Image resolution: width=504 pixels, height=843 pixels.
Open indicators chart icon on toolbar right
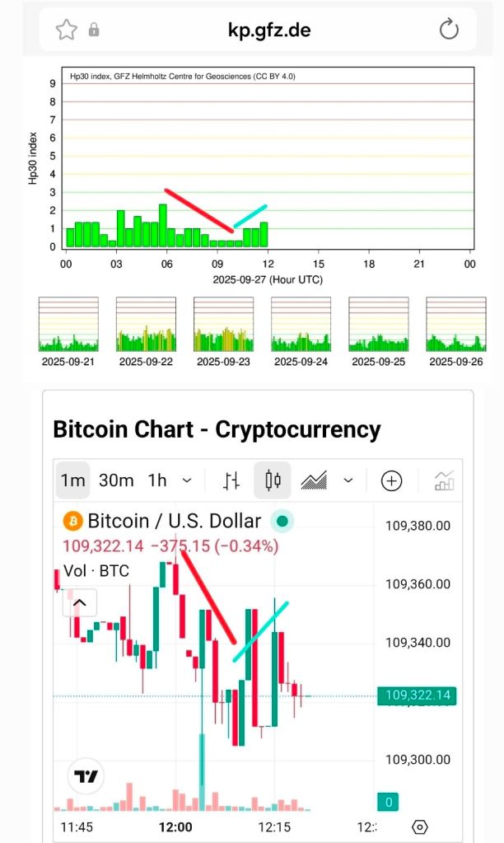point(445,480)
